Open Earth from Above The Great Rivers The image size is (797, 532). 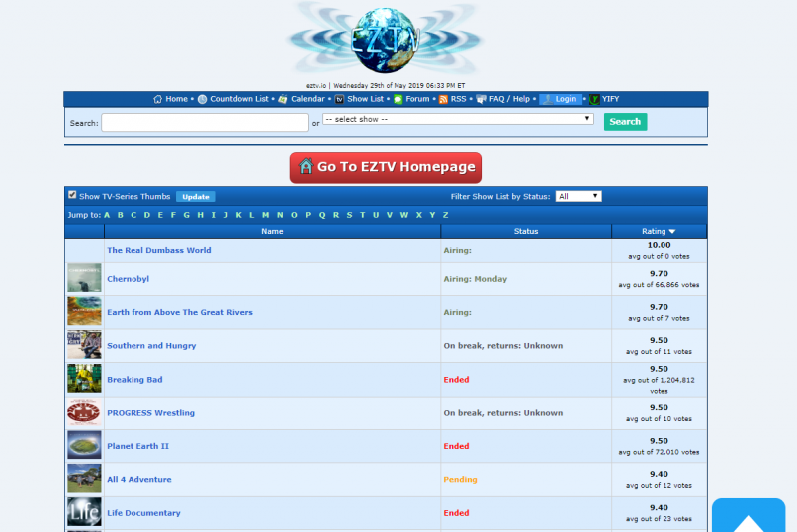coord(179,312)
